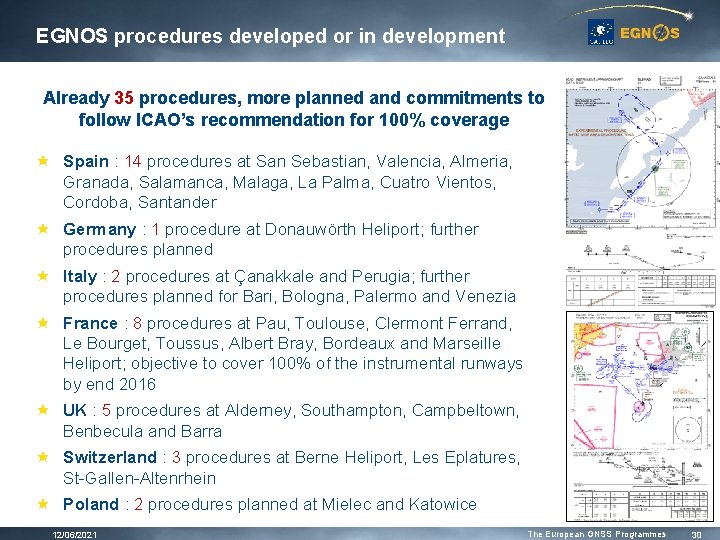Click the footer date '12/06/2021'
This screenshot has width=720, height=540.
click(75, 534)
